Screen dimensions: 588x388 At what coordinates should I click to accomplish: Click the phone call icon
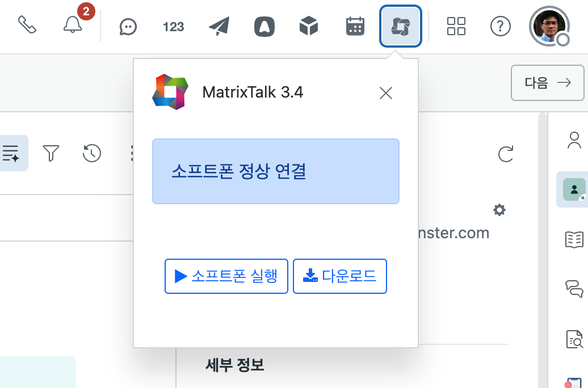27,26
